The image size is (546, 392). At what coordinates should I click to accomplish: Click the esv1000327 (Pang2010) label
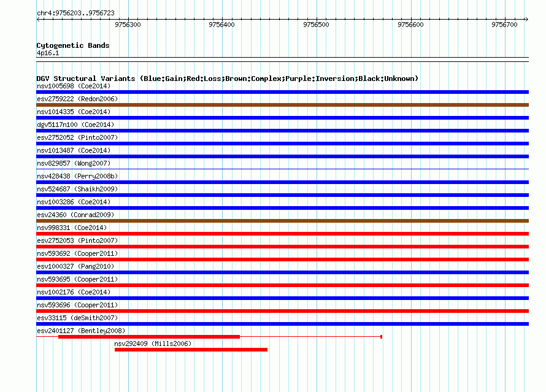75,266
